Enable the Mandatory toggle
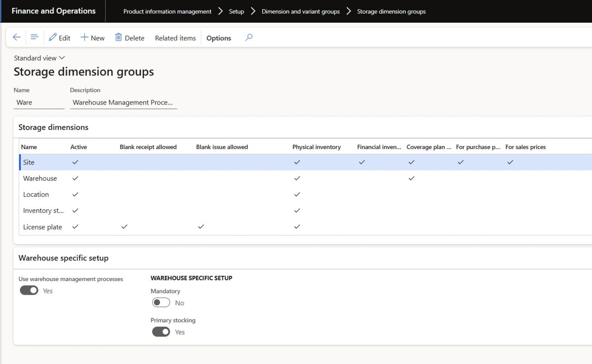Image resolution: width=592 pixels, height=364 pixels. tap(161, 303)
